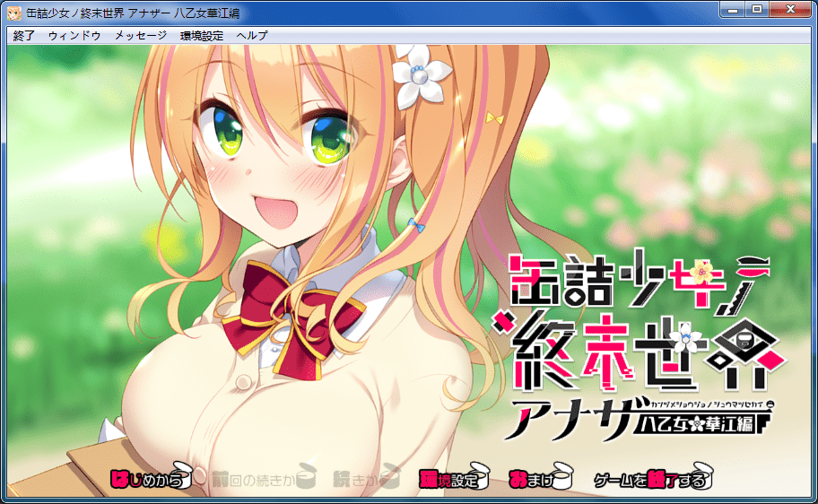Open the ヘルプ menu
This screenshot has width=818, height=504.
252,36
